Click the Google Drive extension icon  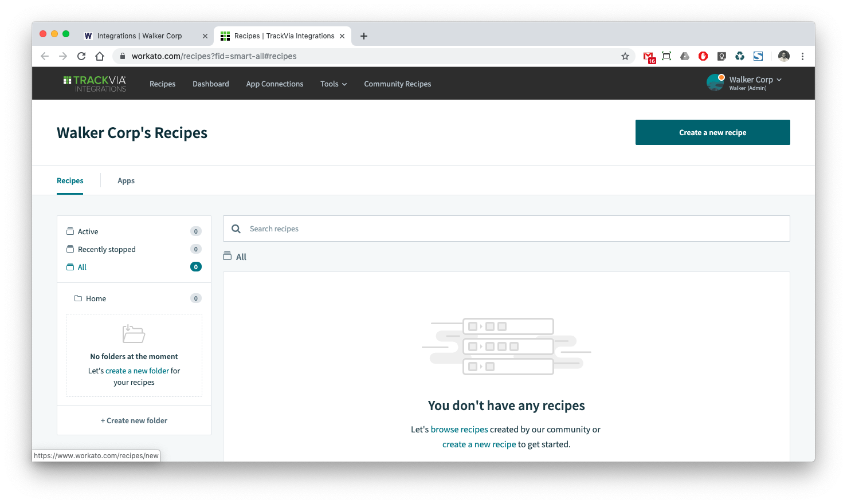[685, 56]
